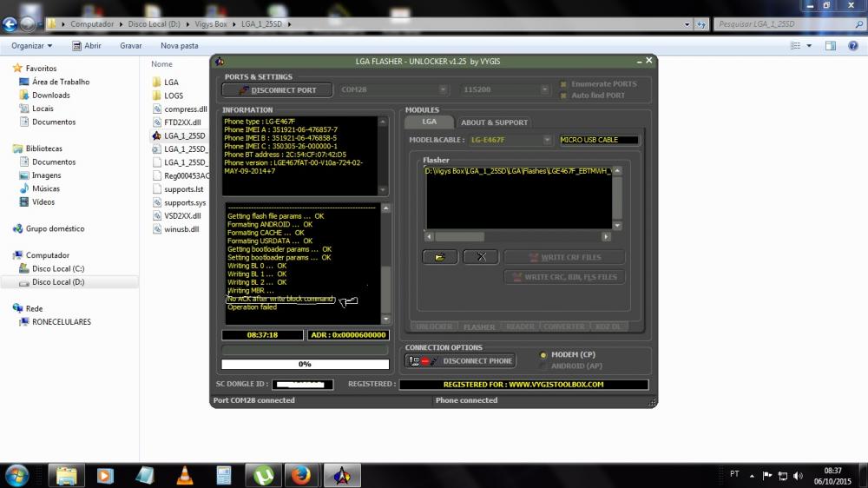
Task: Click the log panel vertical scrollbar
Action: [386, 264]
